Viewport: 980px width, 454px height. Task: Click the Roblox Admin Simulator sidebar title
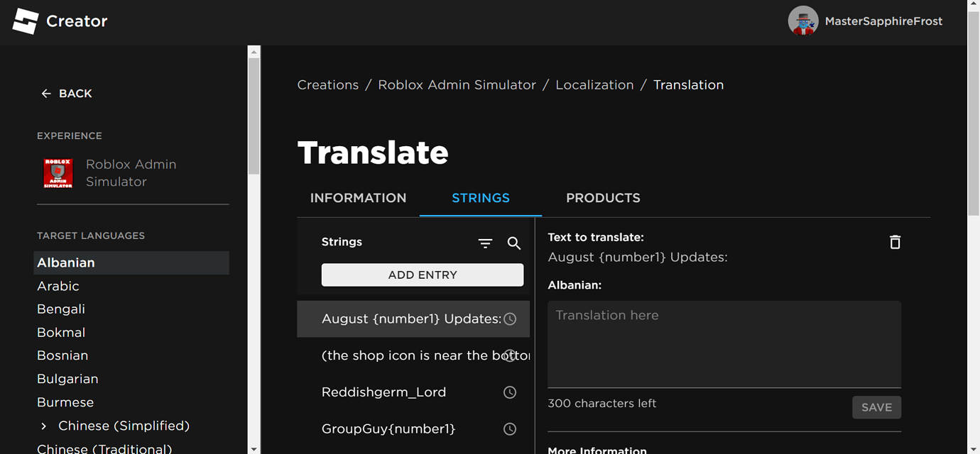[131, 173]
